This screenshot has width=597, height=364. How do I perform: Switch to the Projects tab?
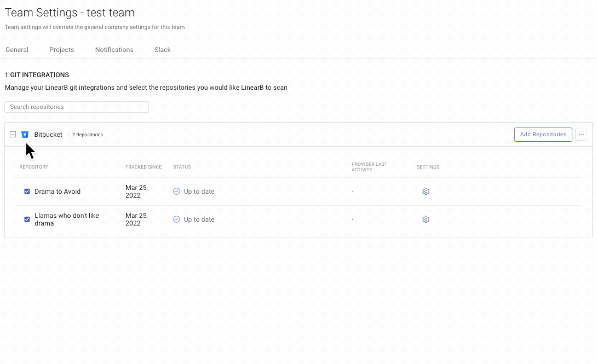62,50
